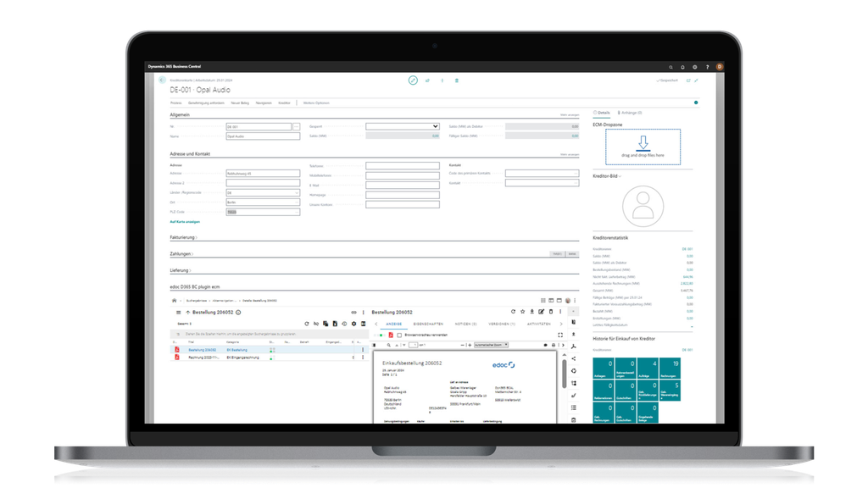Edit the document from the preview header
The image size is (868, 499).
click(x=542, y=312)
